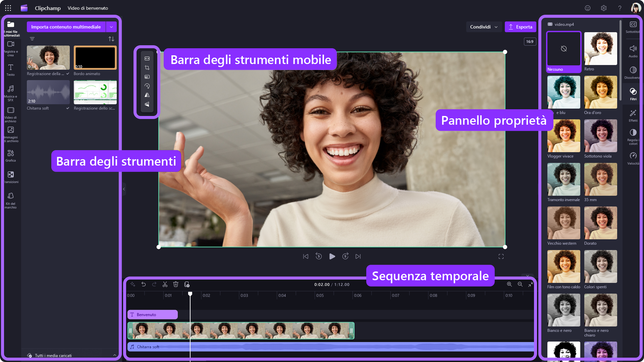Select the Chitarra soft audio track
The height and width of the screenshot is (362, 644).
point(331,347)
